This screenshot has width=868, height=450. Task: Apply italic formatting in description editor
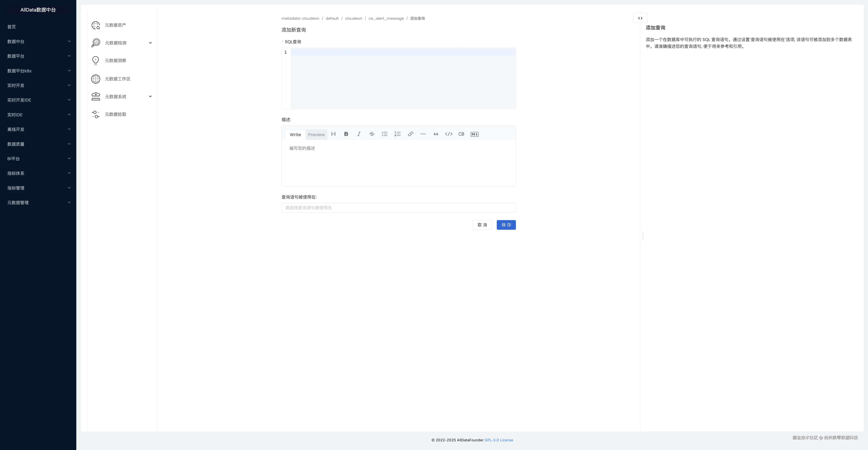(359, 134)
